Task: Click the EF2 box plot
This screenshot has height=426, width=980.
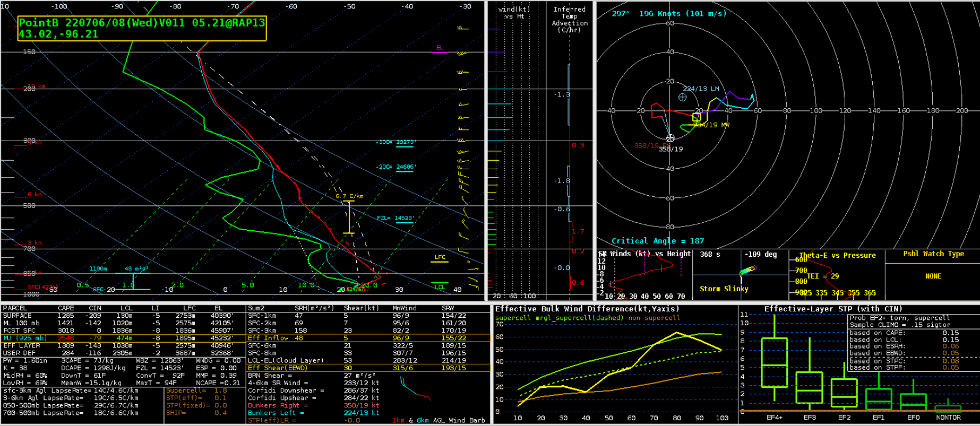Action: pos(844,386)
